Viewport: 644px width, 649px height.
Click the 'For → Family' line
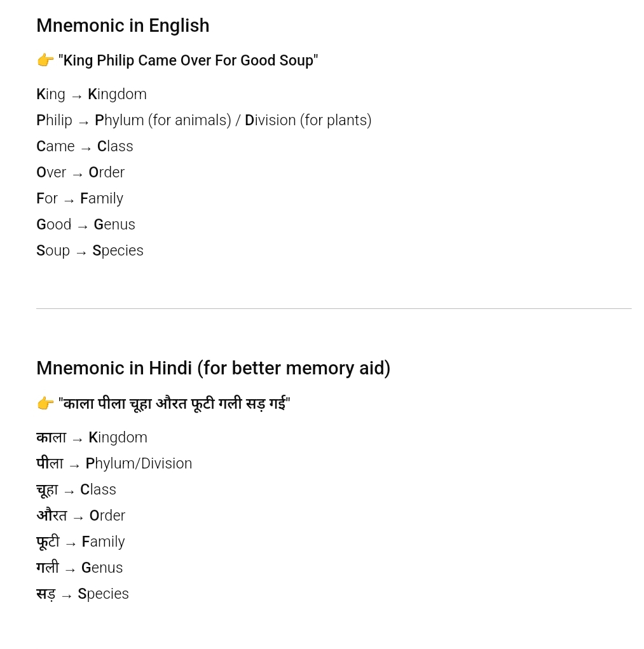tap(80, 199)
